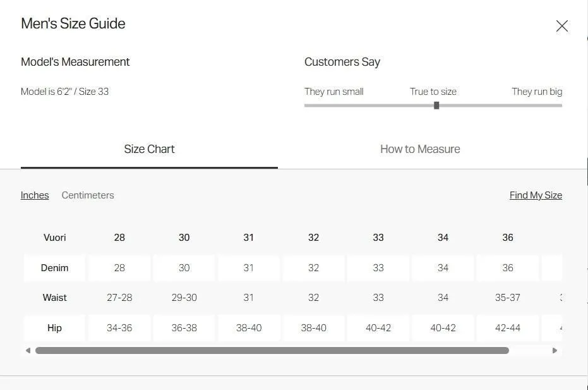Image resolution: width=588 pixels, height=390 pixels.
Task: Click the Vuori size 33 column header
Action: [x=378, y=238]
